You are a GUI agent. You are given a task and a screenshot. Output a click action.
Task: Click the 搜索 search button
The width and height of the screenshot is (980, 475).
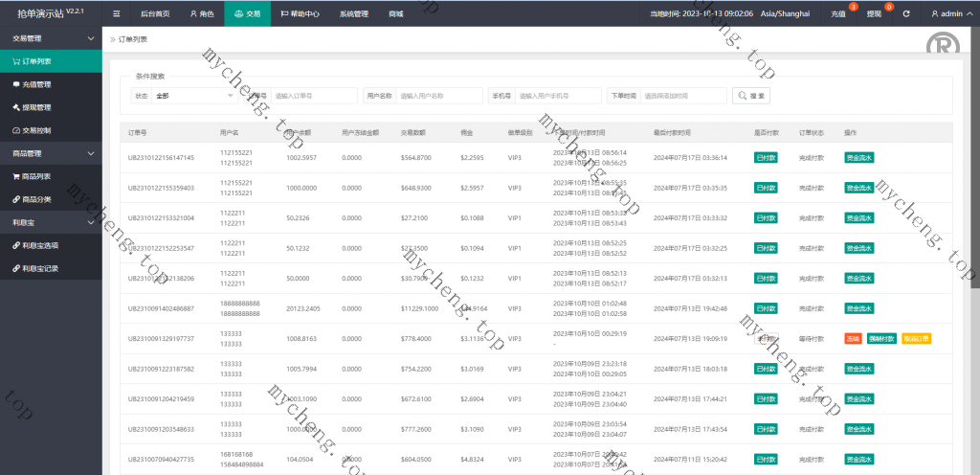(x=751, y=96)
